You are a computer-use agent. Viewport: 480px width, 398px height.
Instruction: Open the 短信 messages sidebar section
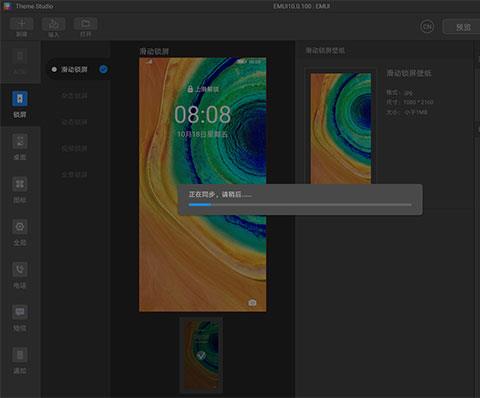[20, 312]
